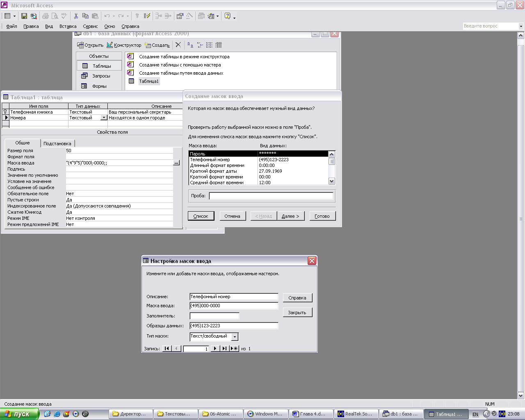Click the Redo arrow icon
The image size is (525, 420).
click(121, 16)
